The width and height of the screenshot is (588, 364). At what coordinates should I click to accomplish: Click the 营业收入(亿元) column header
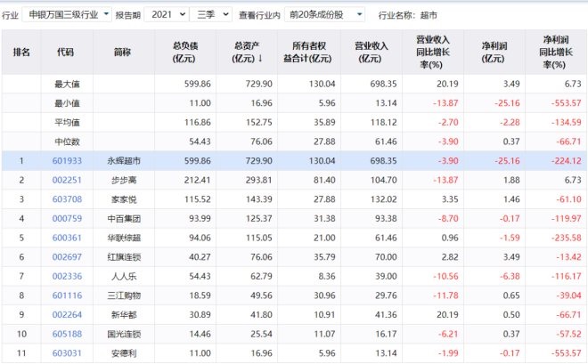tap(372, 52)
